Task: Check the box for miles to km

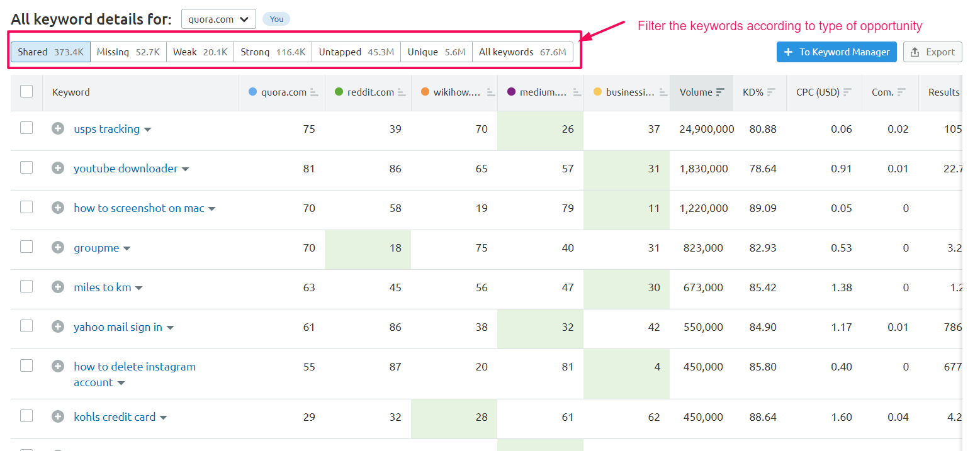Action: tap(26, 287)
